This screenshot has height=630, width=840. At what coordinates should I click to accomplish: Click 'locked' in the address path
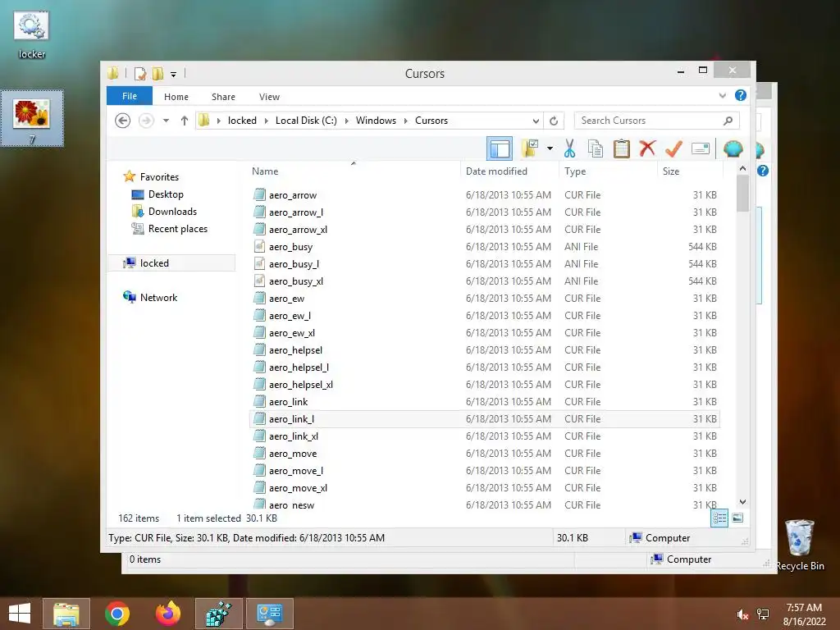pyautogui.click(x=242, y=121)
